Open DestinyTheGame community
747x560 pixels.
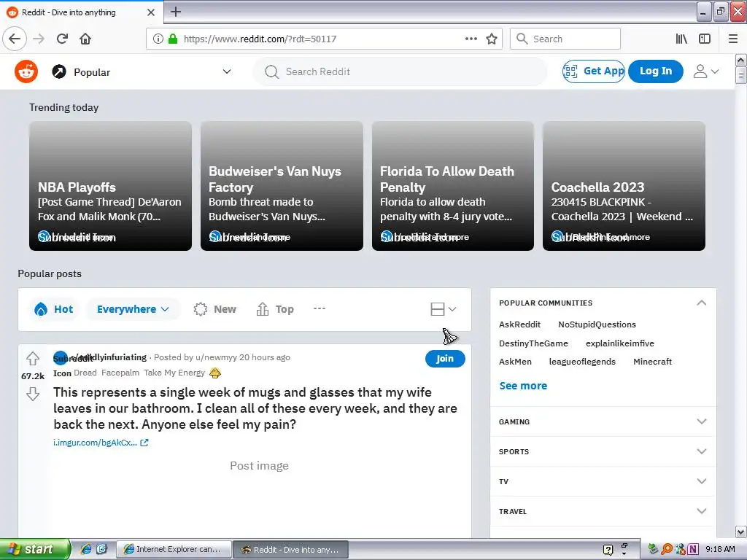click(x=533, y=343)
